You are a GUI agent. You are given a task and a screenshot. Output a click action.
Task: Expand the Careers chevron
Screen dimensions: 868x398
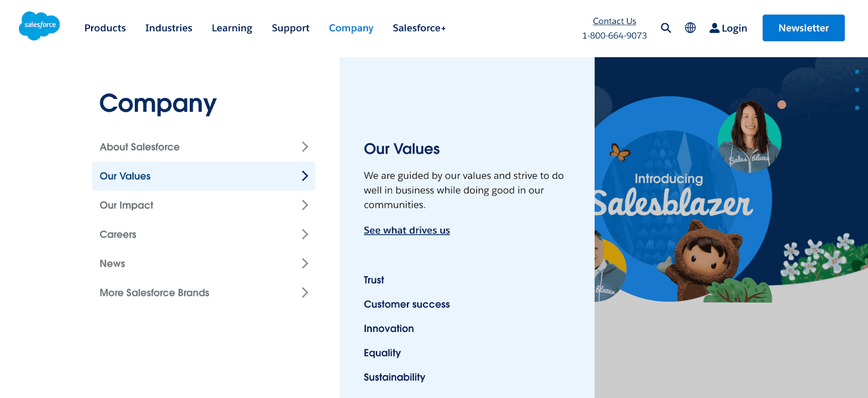[305, 234]
